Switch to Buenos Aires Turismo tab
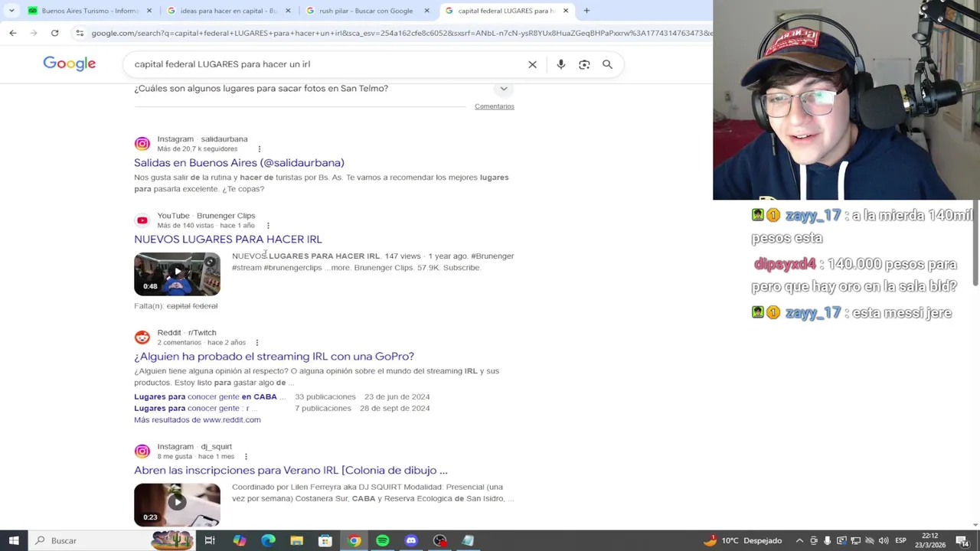 89,11
